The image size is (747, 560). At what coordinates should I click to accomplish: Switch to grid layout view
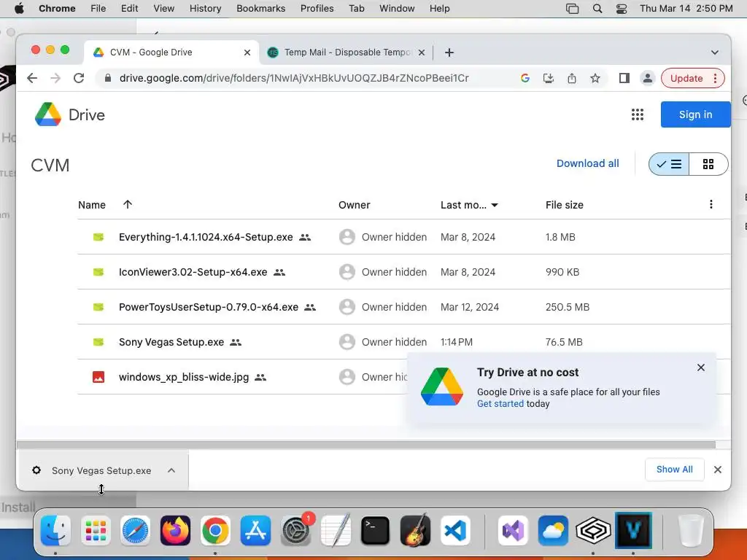tap(708, 164)
